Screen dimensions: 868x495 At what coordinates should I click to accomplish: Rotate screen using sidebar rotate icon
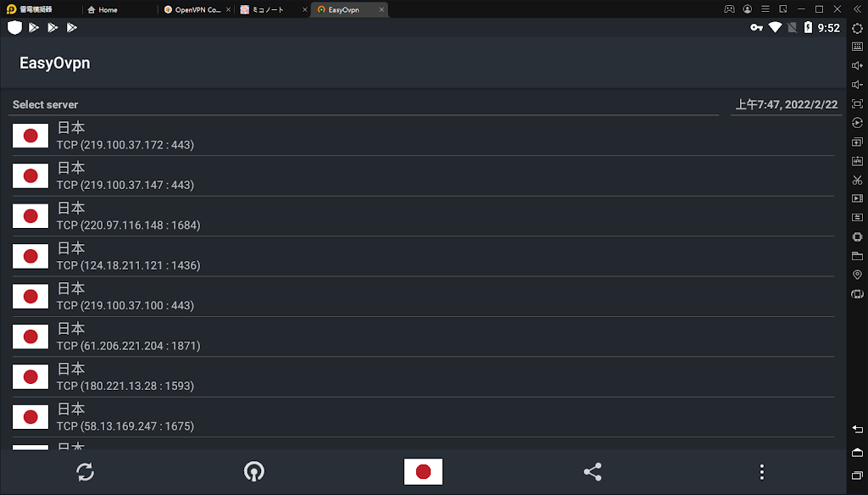click(858, 294)
